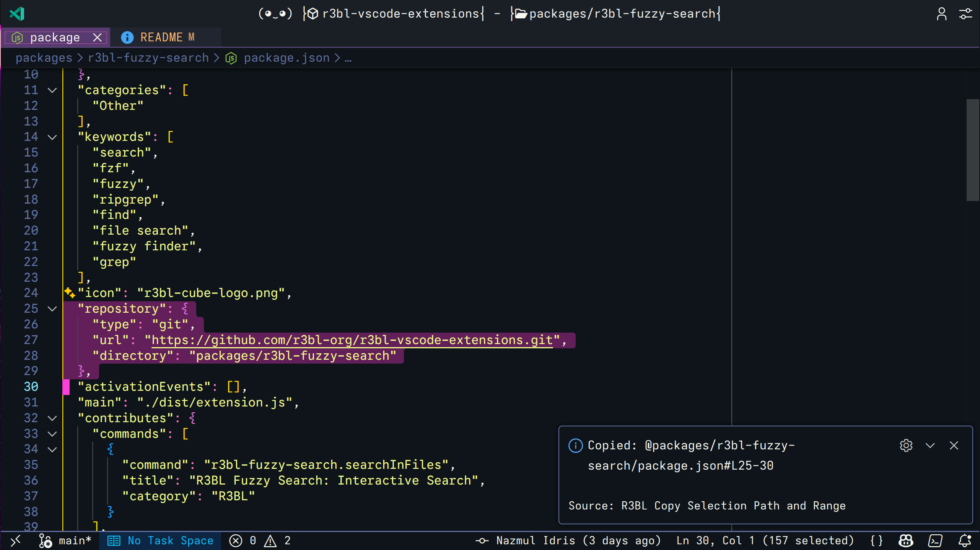980x550 pixels.
Task: Collapse the notification toast with its chevron
Action: 930,445
